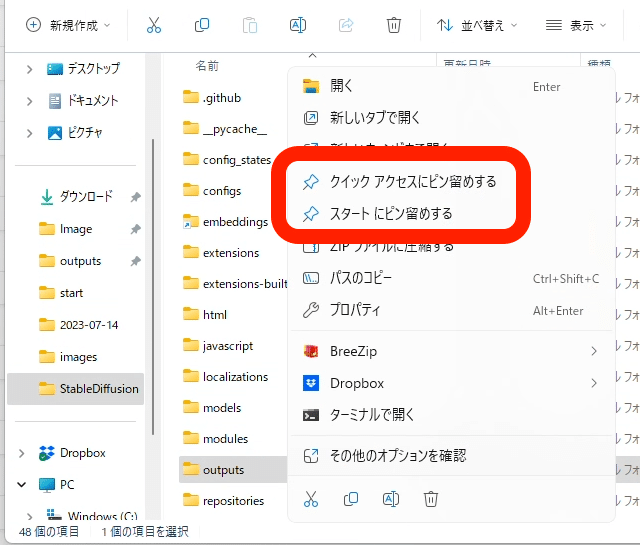Click Delete icon at context menu bottom
The width and height of the screenshot is (640, 545).
(x=431, y=499)
